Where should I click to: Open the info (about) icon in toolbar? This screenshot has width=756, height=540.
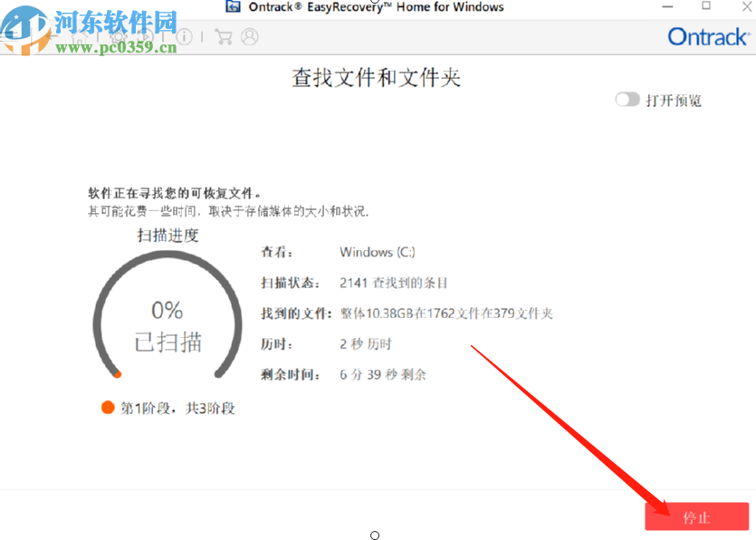coord(184,36)
